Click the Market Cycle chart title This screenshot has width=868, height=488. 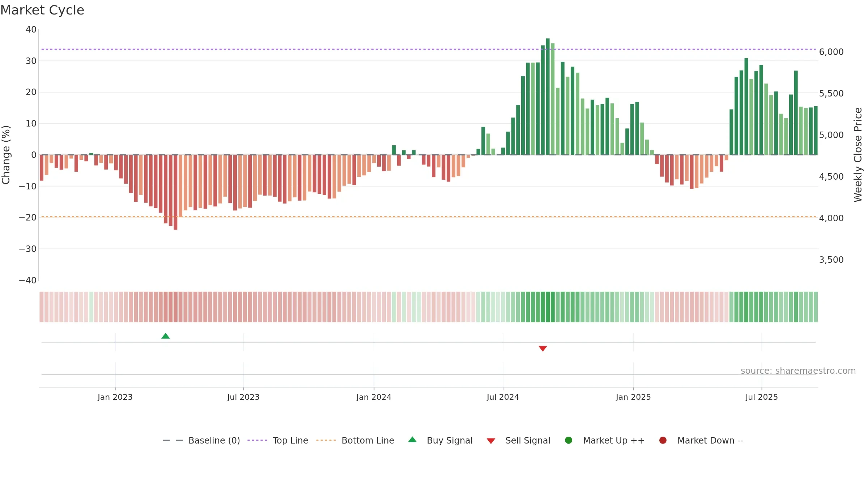42,10
